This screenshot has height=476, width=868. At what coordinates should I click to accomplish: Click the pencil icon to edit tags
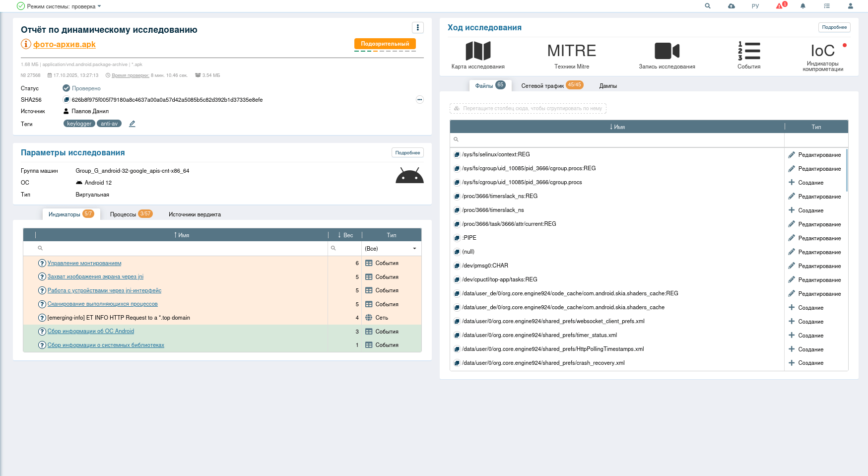pos(132,124)
